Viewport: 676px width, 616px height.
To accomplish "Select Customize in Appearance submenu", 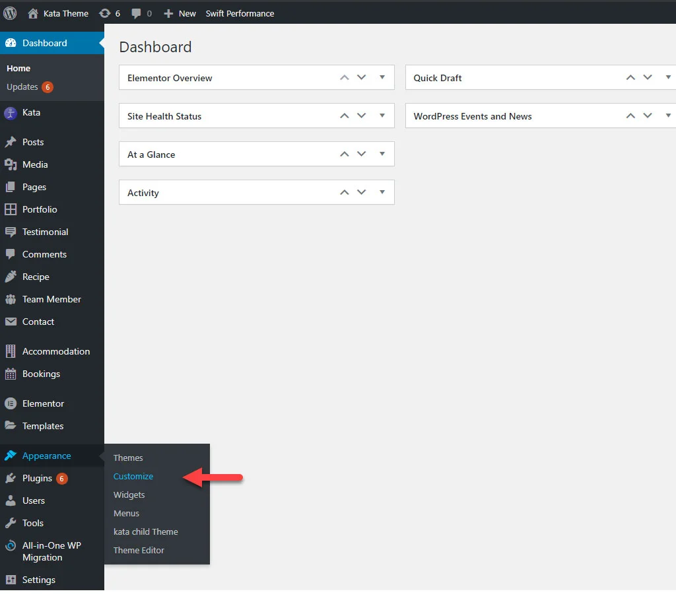I will coord(133,476).
